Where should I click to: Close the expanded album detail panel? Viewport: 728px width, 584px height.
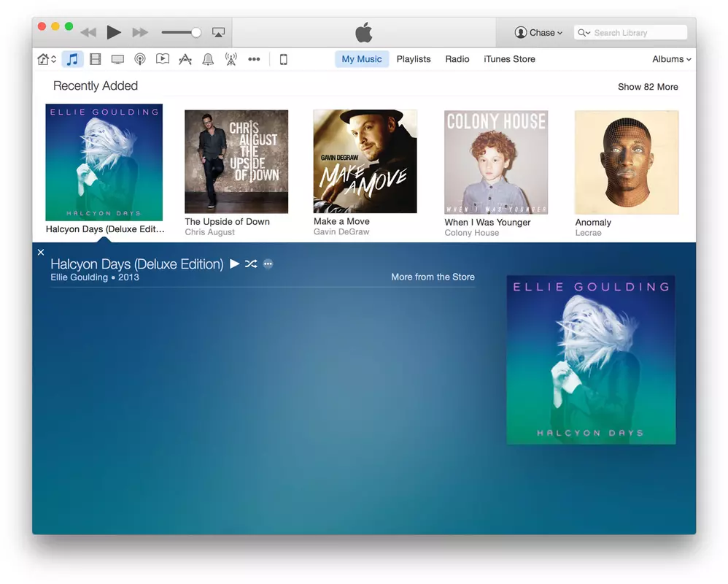pyautogui.click(x=41, y=253)
